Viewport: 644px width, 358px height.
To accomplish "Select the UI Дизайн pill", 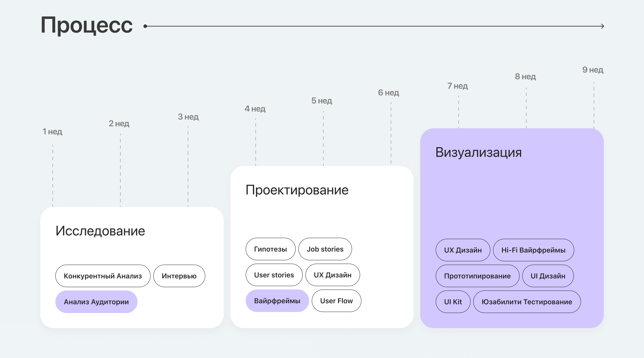I will [x=548, y=276].
